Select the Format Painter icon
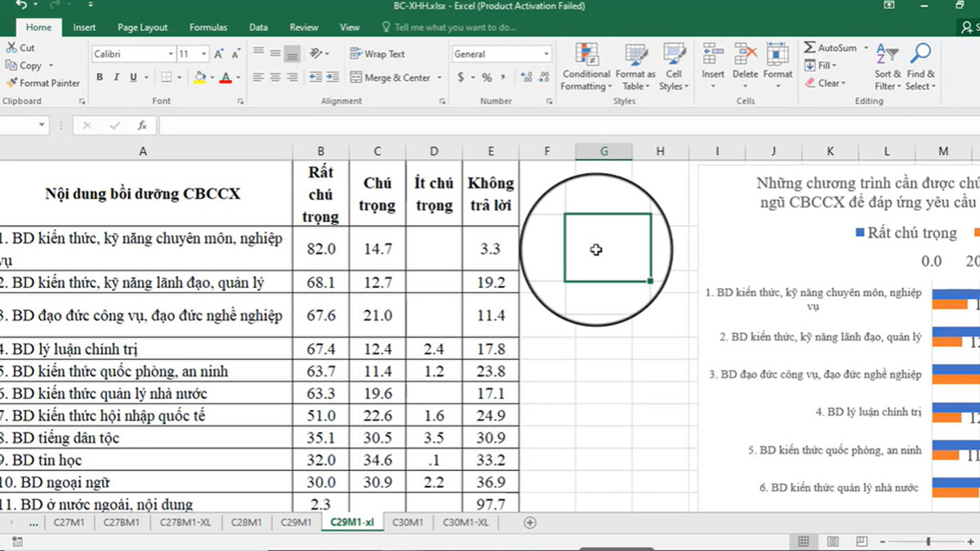This screenshot has height=551, width=980. (x=13, y=82)
